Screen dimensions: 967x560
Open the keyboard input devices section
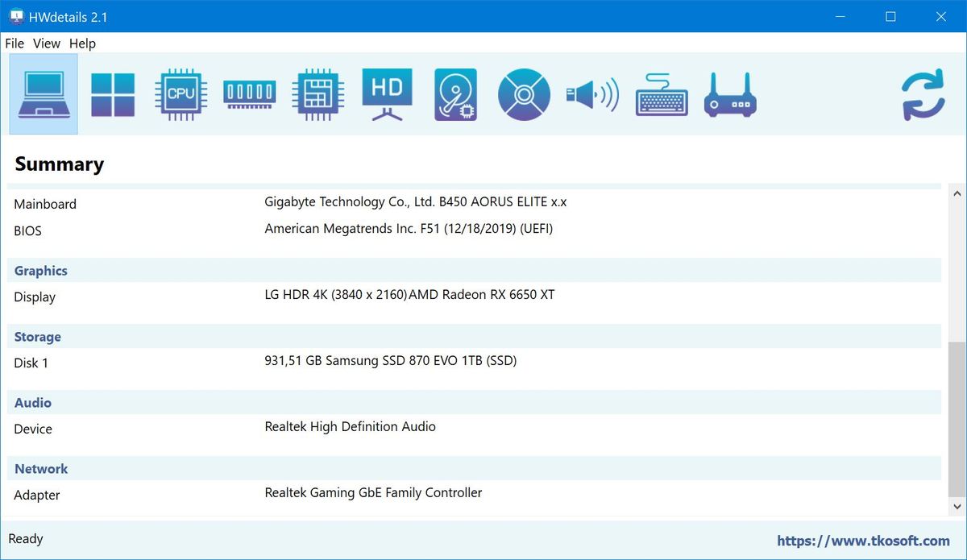662,94
